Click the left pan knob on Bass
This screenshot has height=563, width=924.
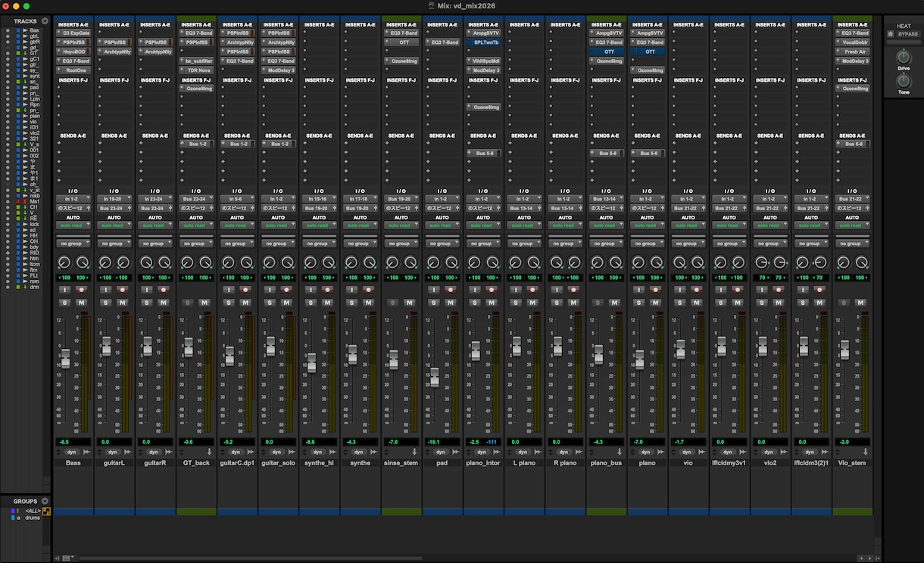64,263
